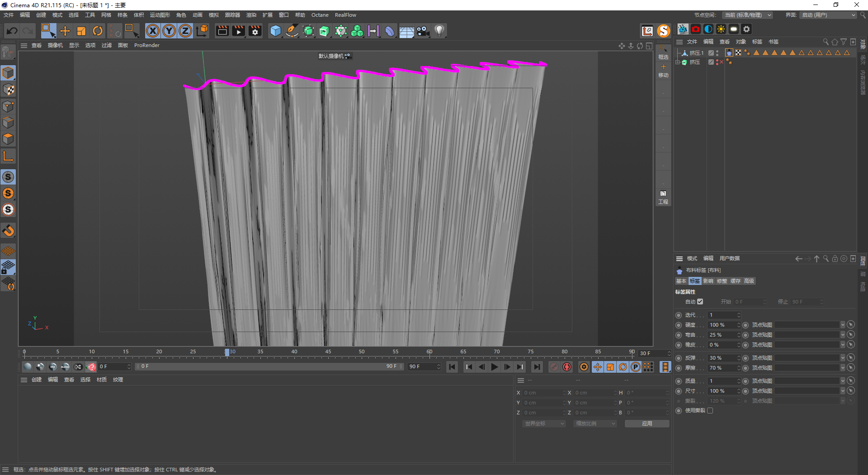This screenshot has width=868, height=475.
Task: Open the 缩放比例 dropdown
Action: (x=595, y=424)
